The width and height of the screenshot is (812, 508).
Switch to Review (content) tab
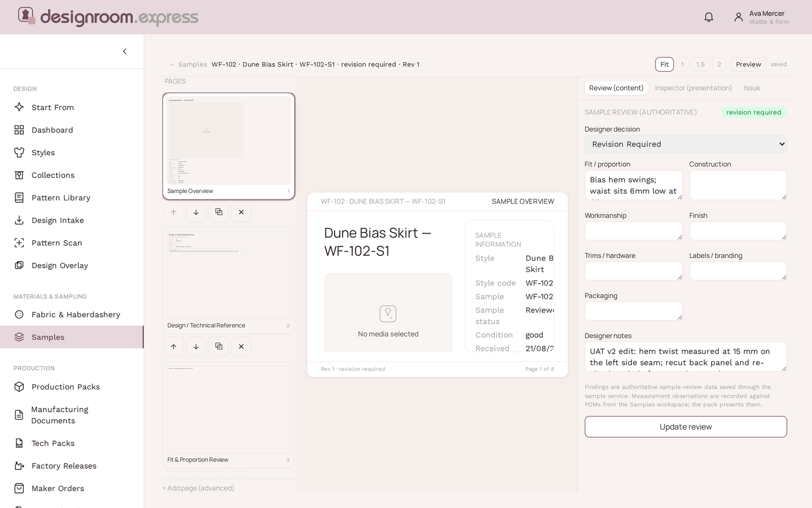(x=616, y=88)
